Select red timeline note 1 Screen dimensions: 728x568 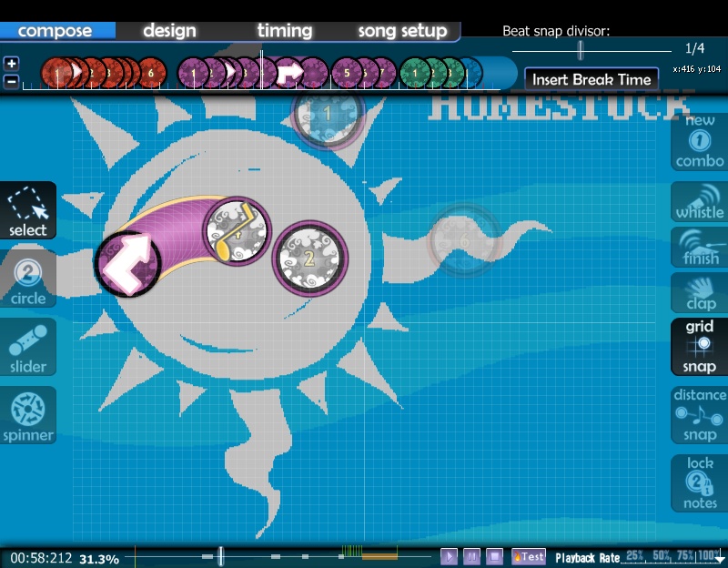click(x=56, y=73)
